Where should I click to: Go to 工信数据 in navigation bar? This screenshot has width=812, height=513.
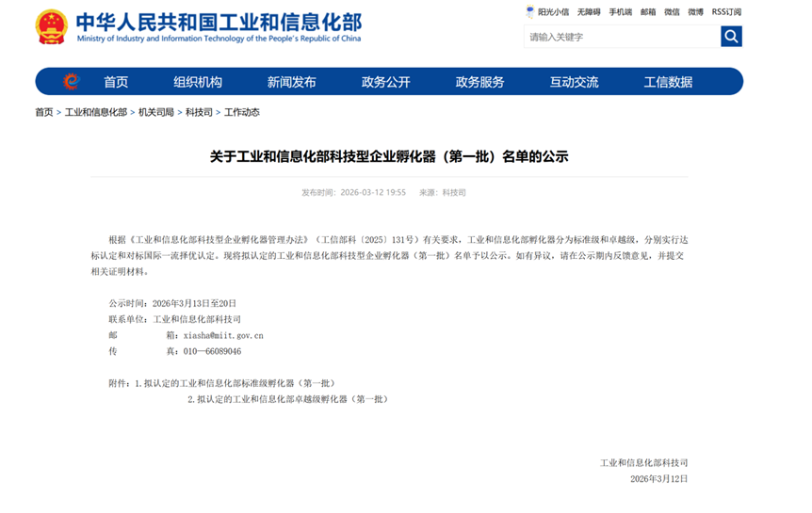tap(668, 82)
